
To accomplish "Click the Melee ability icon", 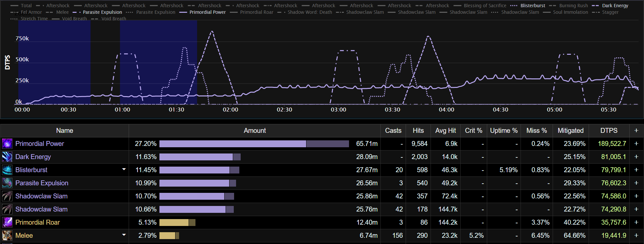I will coord(7,235).
